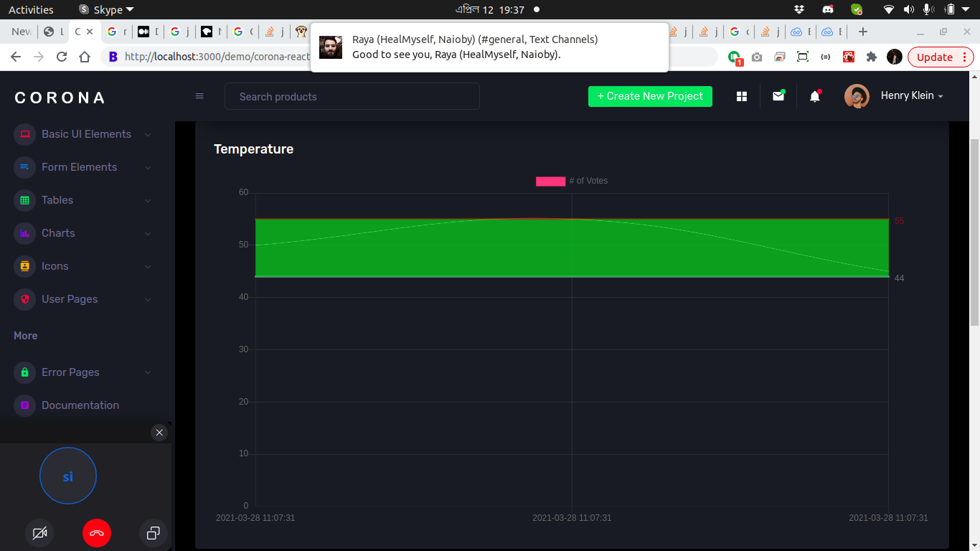Click the Documentation sidebar icon
Image resolution: width=980 pixels, height=551 pixels.
point(25,405)
